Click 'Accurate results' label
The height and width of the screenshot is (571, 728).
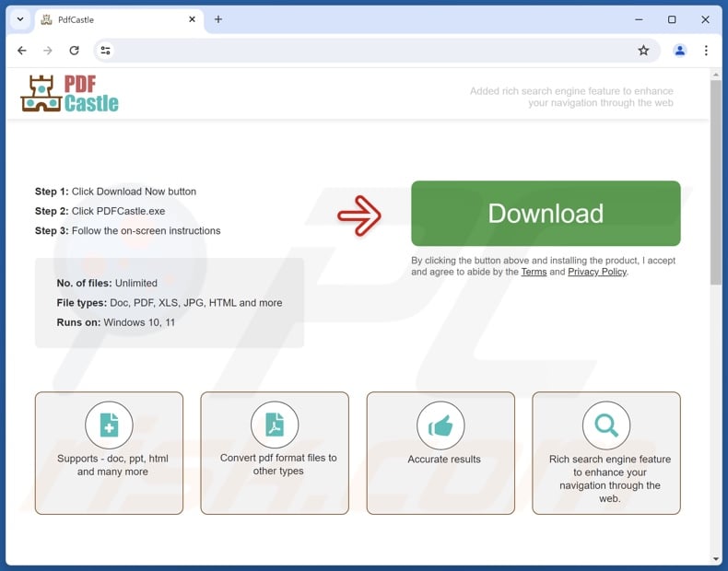click(x=444, y=460)
